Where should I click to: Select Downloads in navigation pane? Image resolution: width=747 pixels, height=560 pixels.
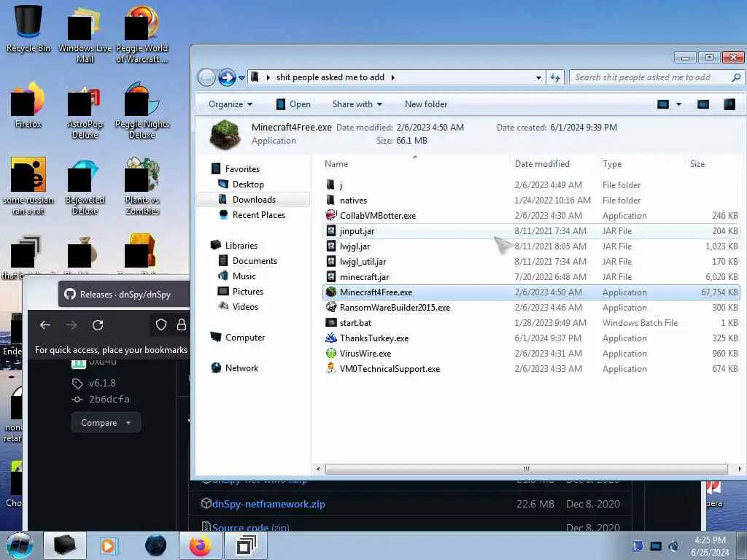point(254,200)
